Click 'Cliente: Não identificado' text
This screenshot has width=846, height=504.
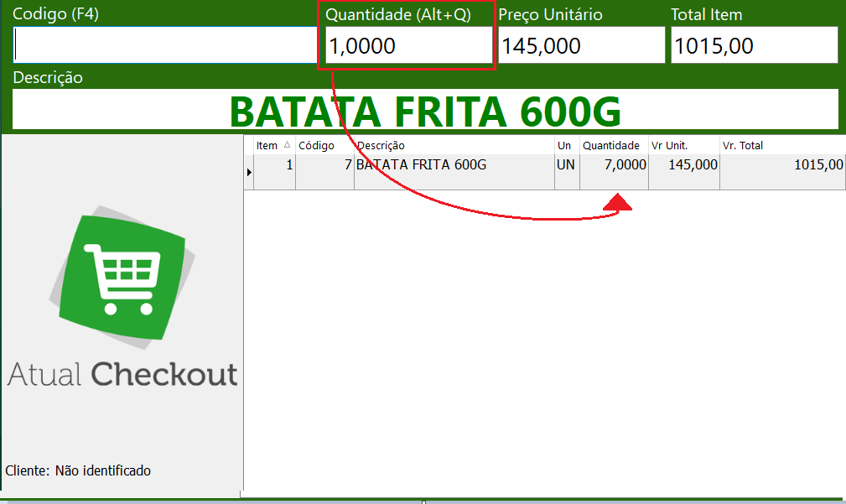[78, 470]
